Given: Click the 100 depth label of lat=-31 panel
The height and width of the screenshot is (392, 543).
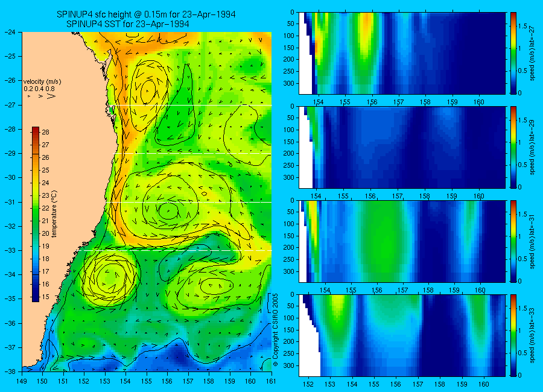Looking at the screenshot, I should (x=289, y=224).
